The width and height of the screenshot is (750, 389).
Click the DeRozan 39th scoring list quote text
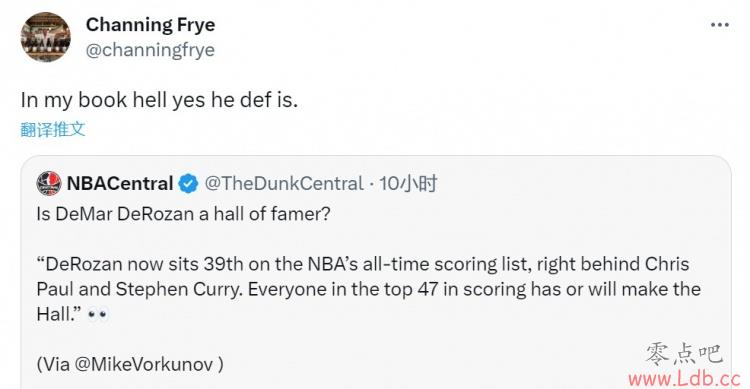point(369,289)
